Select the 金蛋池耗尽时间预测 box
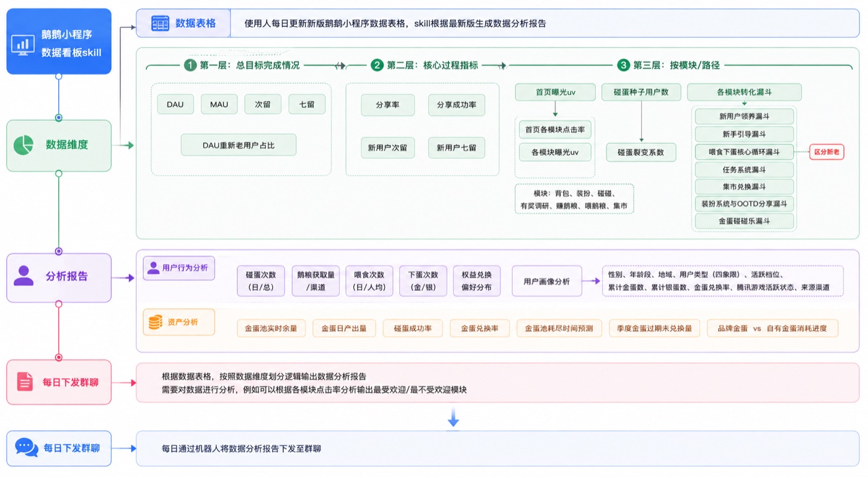 click(559, 328)
